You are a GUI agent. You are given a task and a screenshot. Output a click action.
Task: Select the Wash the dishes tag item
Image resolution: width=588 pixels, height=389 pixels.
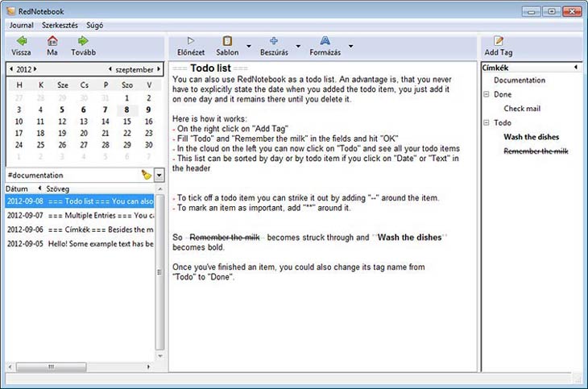click(531, 137)
